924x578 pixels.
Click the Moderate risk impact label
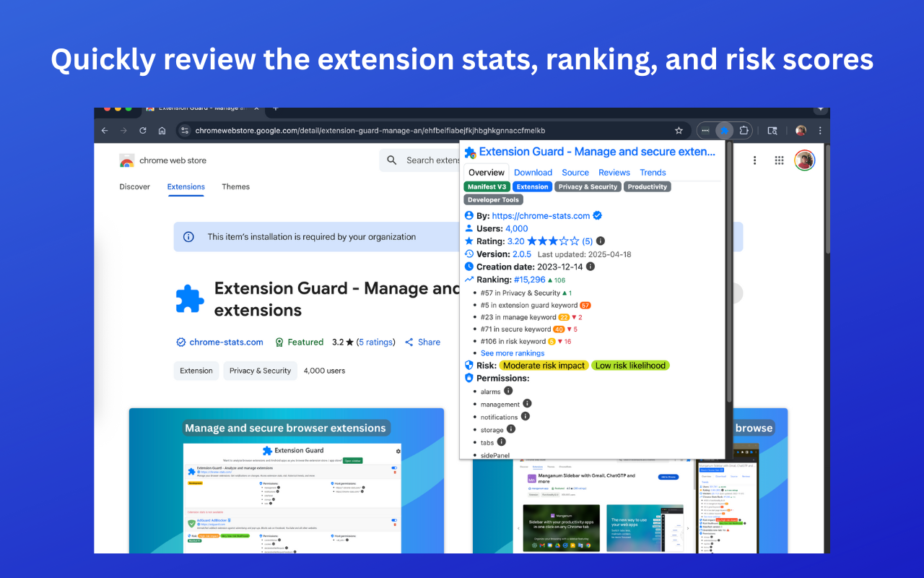(x=544, y=366)
